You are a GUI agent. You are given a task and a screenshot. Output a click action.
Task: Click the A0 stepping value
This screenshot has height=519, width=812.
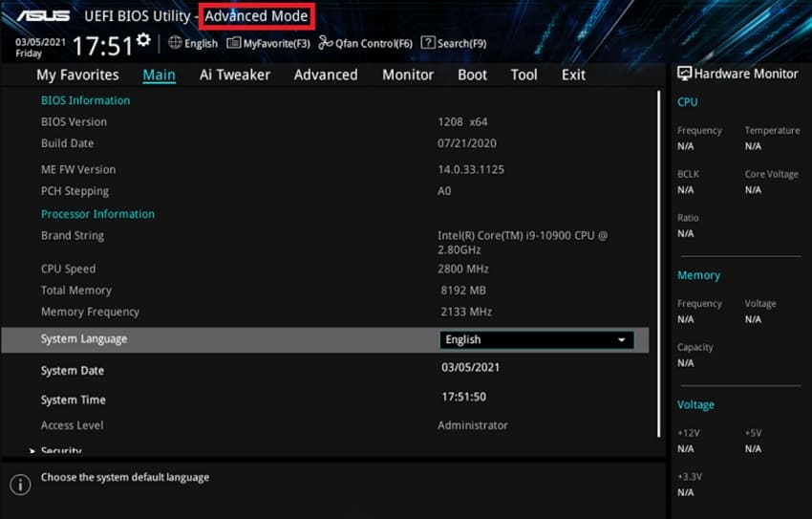(x=444, y=192)
